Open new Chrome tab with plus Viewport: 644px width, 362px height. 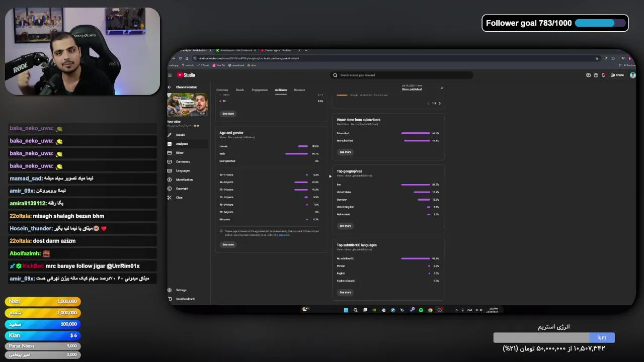(306, 50)
